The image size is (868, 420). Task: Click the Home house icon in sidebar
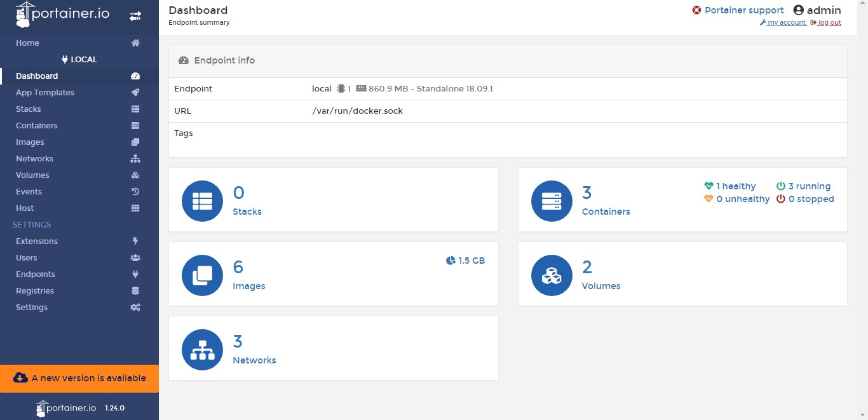(135, 43)
